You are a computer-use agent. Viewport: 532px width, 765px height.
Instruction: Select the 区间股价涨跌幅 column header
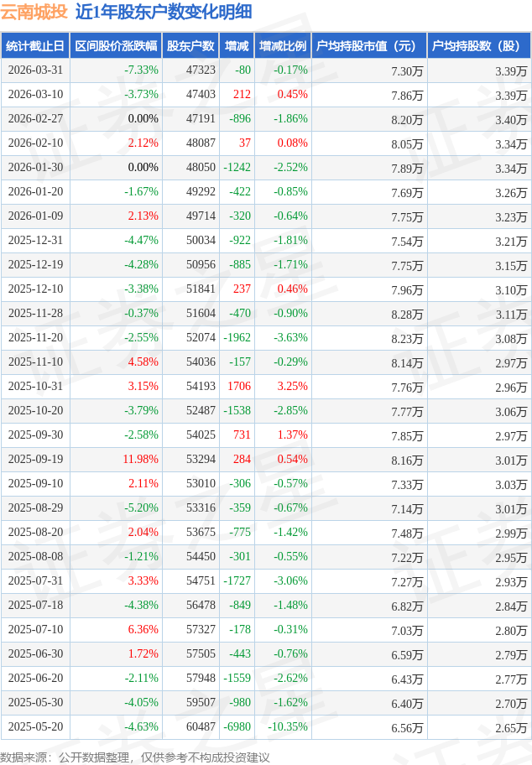click(115, 46)
